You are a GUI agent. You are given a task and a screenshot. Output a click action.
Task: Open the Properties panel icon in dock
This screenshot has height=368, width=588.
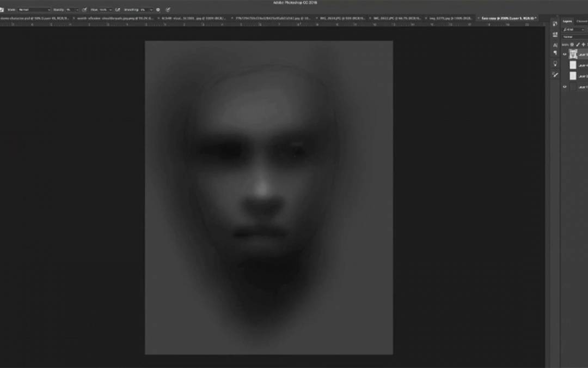pyautogui.click(x=555, y=35)
